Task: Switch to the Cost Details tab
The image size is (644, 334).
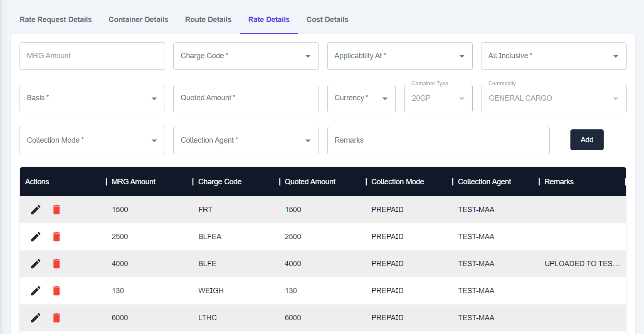Action: [x=328, y=20]
